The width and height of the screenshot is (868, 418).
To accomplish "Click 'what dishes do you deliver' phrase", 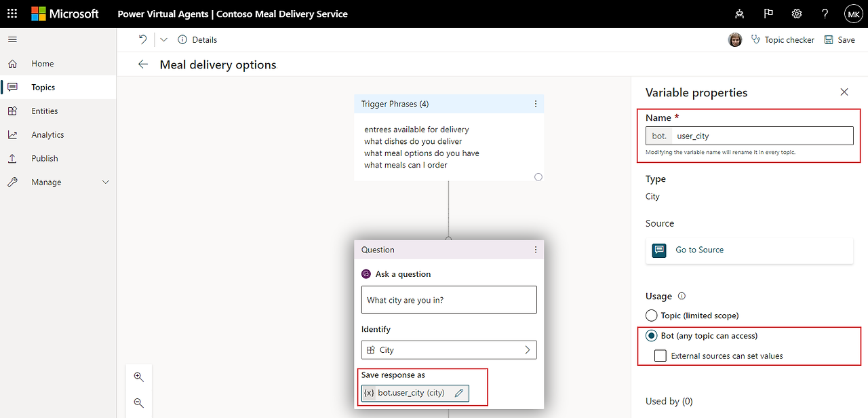I will click(413, 141).
